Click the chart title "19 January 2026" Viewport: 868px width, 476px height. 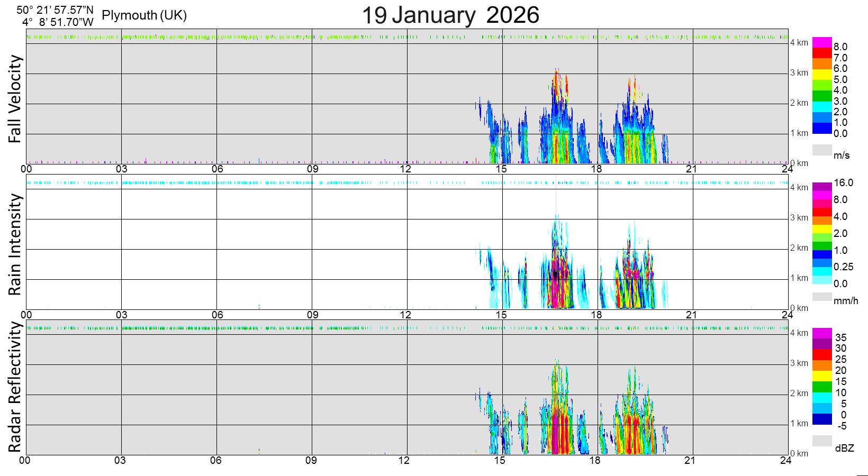pyautogui.click(x=450, y=15)
